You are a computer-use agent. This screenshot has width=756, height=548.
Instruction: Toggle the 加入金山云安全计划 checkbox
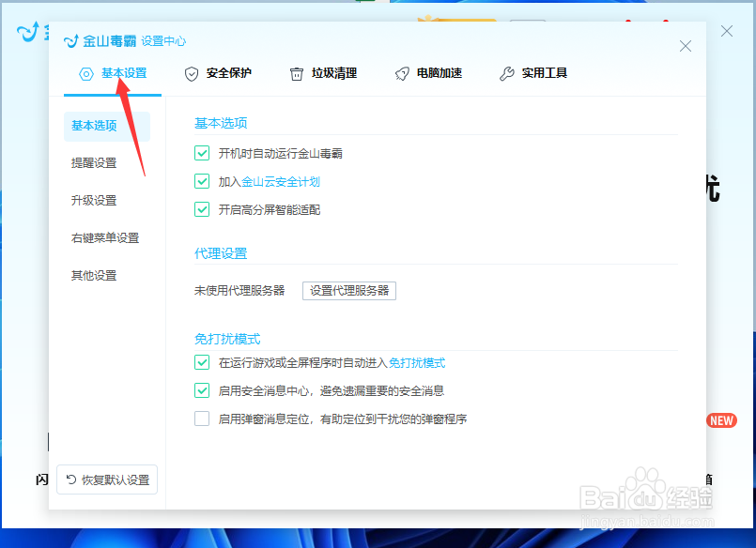pyautogui.click(x=202, y=181)
